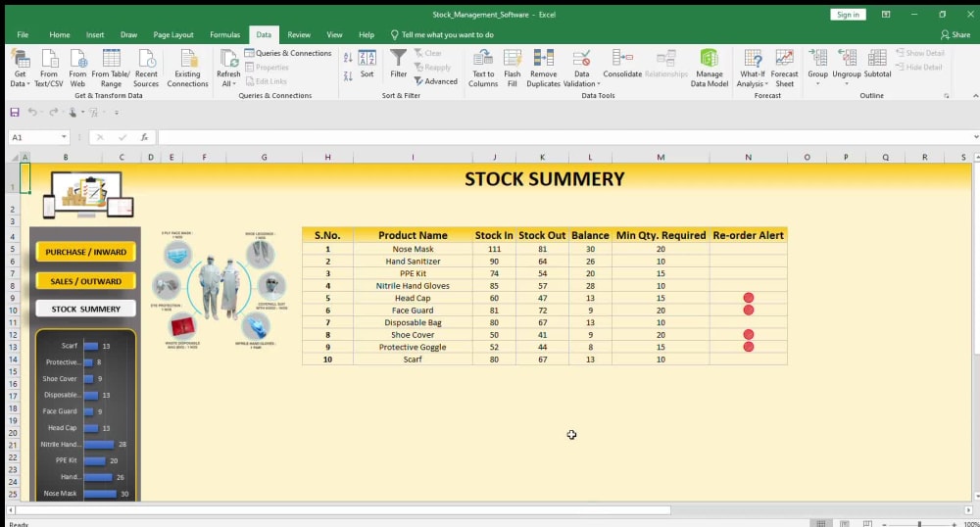Switch to the Page Layout tab
980x527 pixels.
[173, 35]
